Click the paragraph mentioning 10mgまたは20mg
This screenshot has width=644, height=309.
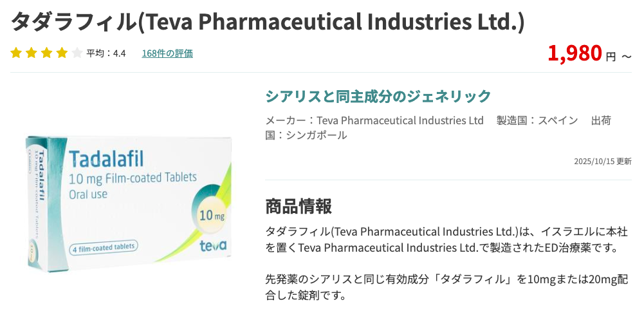[446, 288]
